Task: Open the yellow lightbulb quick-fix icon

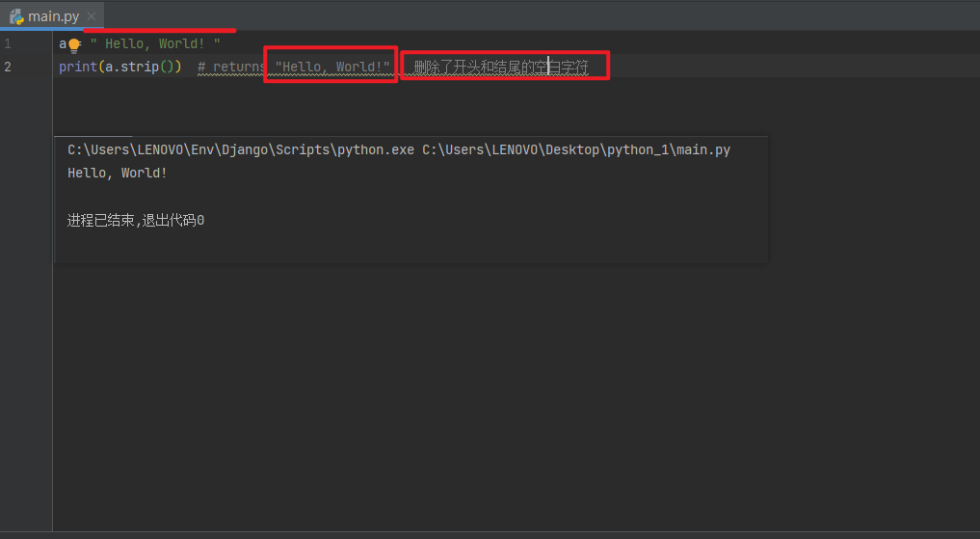Action: pyautogui.click(x=74, y=45)
